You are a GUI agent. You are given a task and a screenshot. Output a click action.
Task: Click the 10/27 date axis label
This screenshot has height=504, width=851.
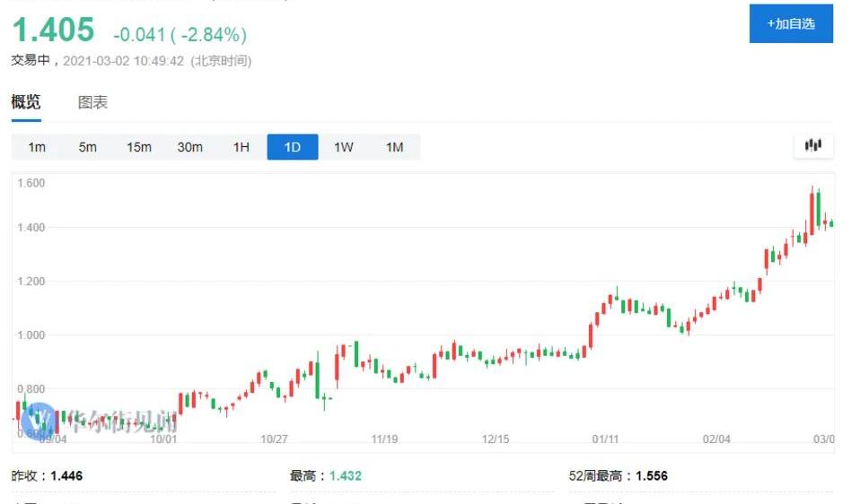(x=274, y=439)
